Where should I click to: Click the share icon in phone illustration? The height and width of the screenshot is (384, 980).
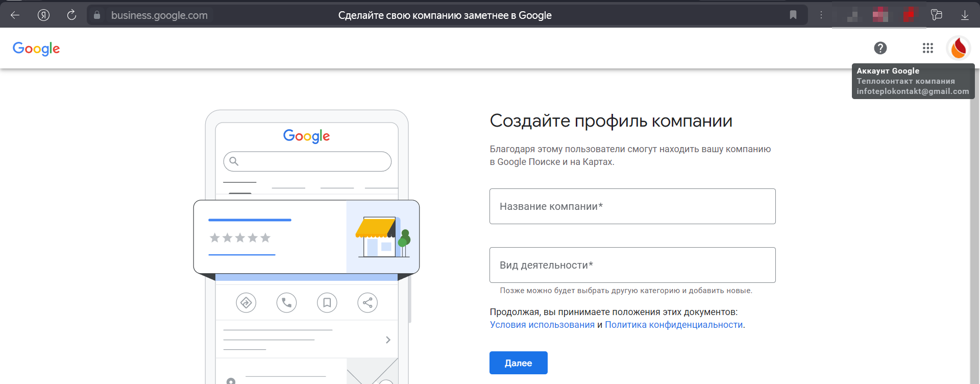pos(367,303)
